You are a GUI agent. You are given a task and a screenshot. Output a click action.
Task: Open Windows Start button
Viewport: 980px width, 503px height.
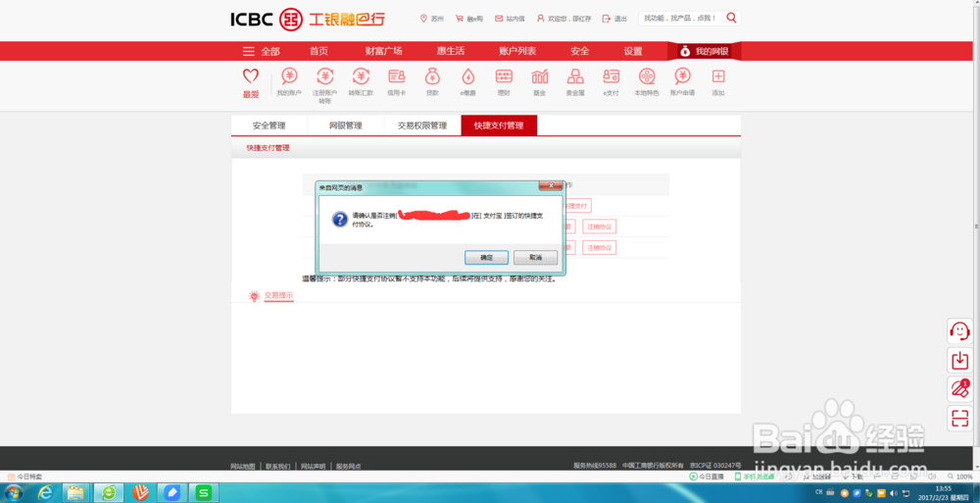14,493
